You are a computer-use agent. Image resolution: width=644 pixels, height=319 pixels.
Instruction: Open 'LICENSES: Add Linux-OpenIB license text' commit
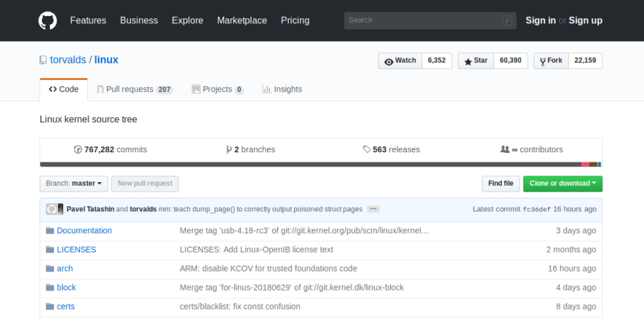[x=256, y=249]
